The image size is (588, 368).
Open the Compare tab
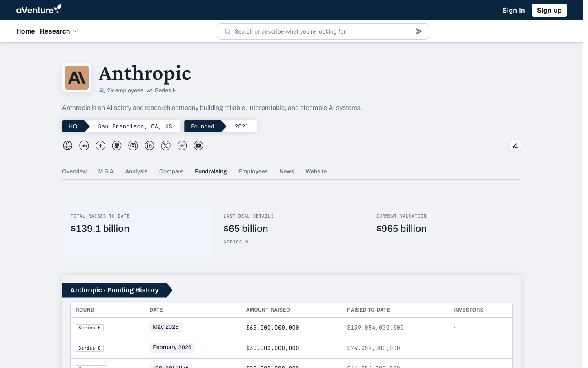[x=171, y=171]
